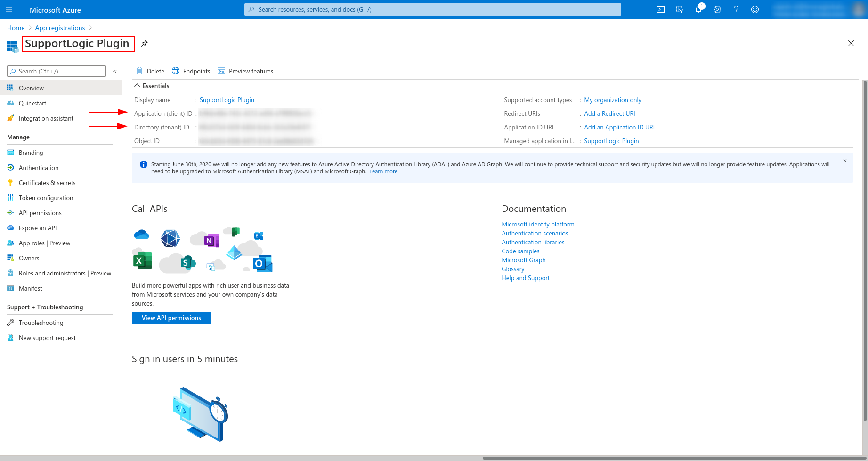The image size is (868, 461).
Task: Open managed application SupportLogic Plugin link
Action: [x=611, y=141]
